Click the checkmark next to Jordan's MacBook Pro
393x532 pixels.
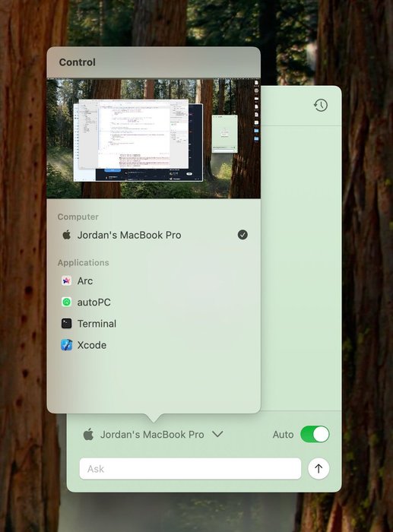242,235
